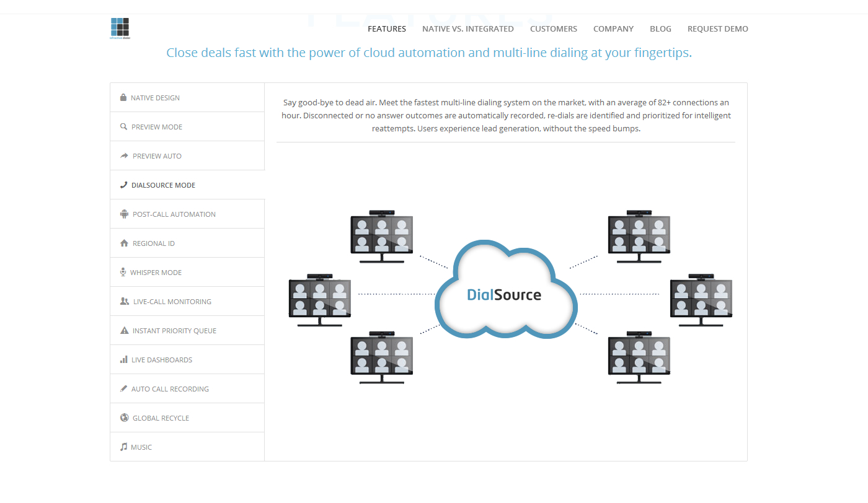The width and height of the screenshot is (868, 503).
Task: Click Request Demo in the navigation
Action: (718, 28)
